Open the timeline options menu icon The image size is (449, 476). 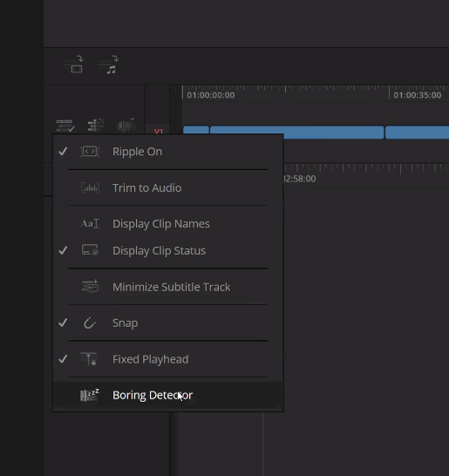click(x=65, y=126)
